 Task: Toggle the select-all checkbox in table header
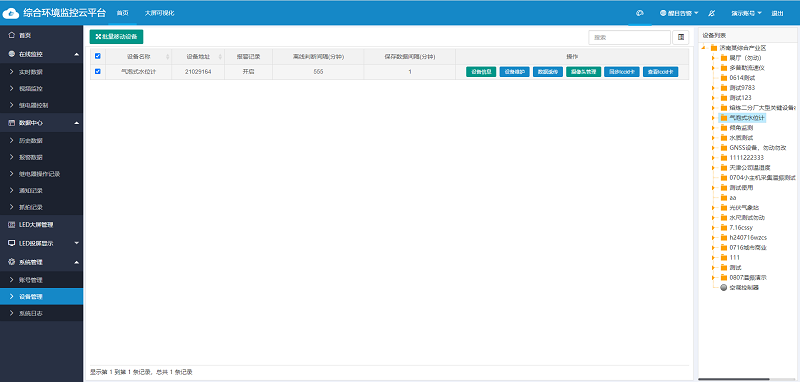pyautogui.click(x=98, y=56)
